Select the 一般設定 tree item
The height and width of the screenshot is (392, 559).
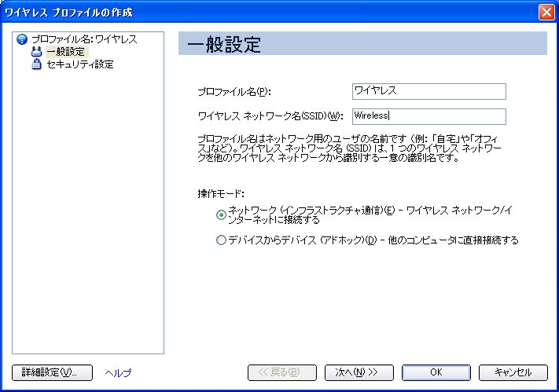[x=66, y=52]
